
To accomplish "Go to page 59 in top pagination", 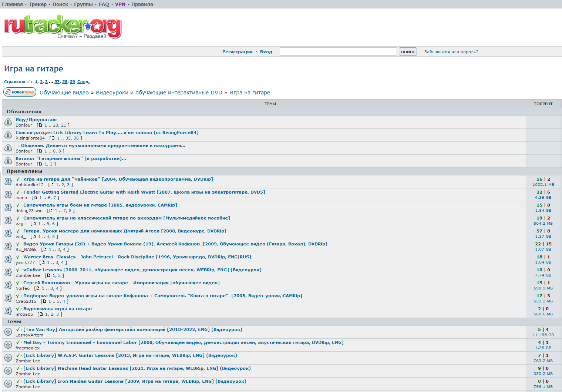I will [x=73, y=82].
